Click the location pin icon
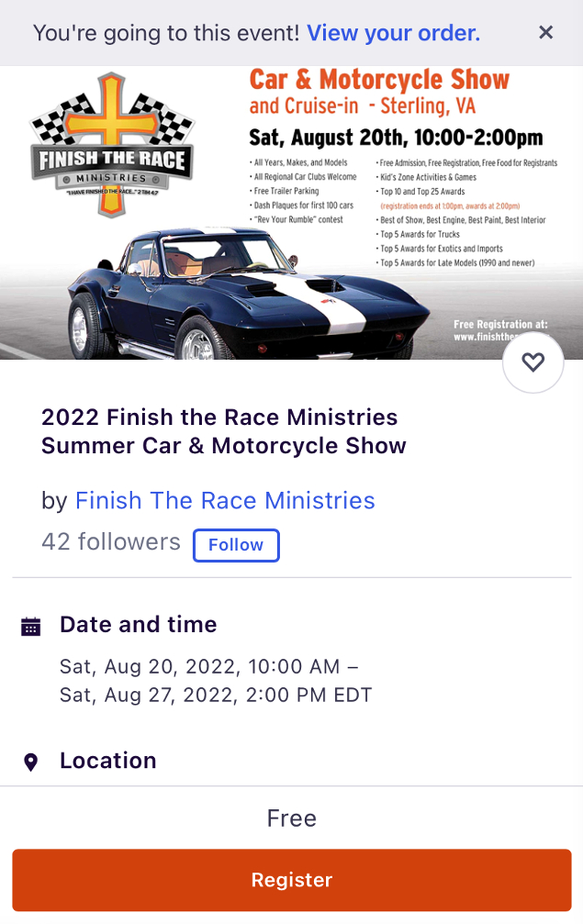The width and height of the screenshot is (583, 924). (x=31, y=763)
